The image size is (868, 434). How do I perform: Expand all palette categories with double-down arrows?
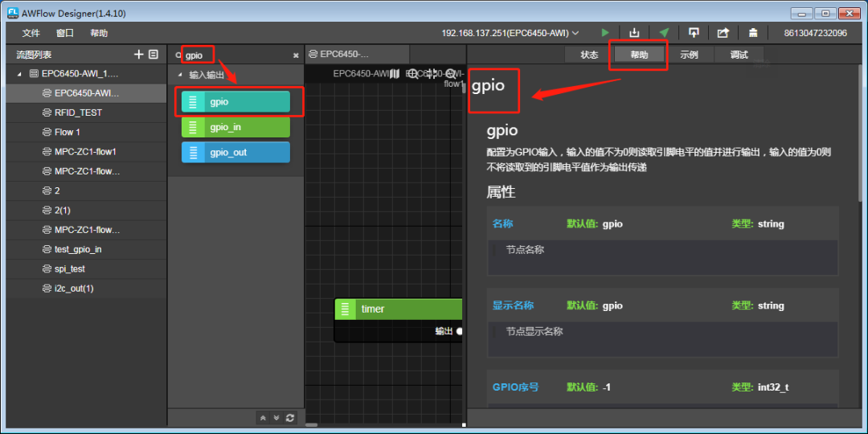tap(276, 418)
